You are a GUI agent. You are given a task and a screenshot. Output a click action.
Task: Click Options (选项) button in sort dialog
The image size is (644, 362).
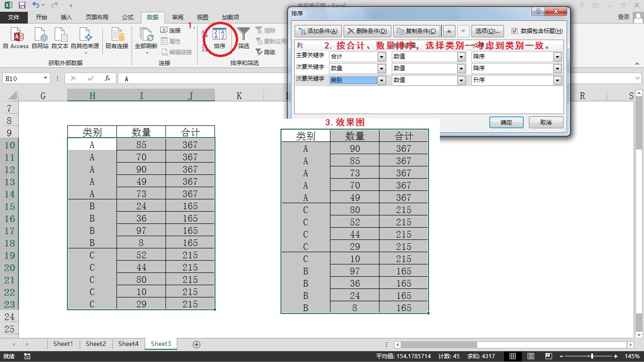click(487, 31)
